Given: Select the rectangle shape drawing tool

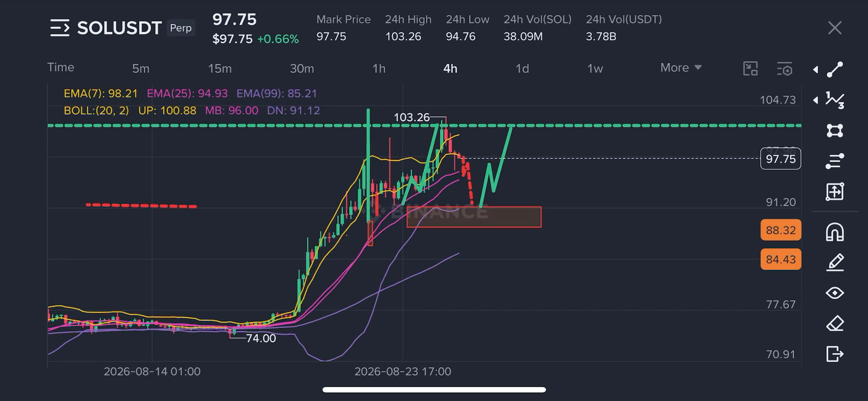Looking at the screenshot, I should [835, 131].
